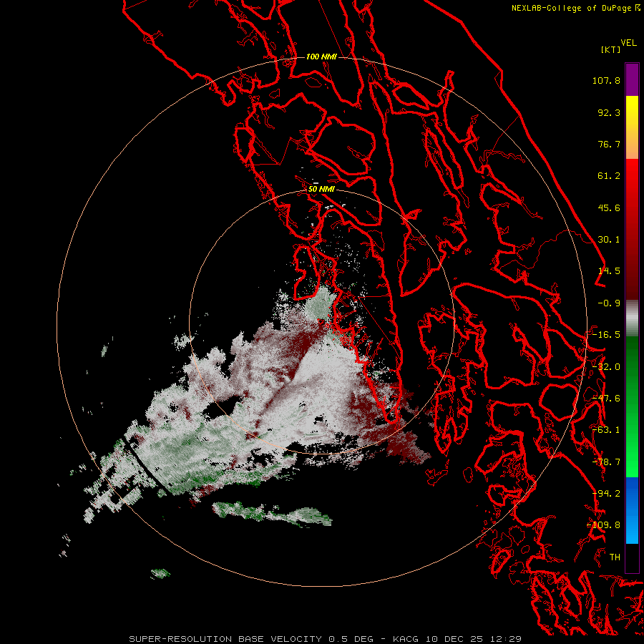The width and height of the screenshot is (644, 644).
Task: Click the 92.3 velocity scale value
Action: click(x=609, y=112)
